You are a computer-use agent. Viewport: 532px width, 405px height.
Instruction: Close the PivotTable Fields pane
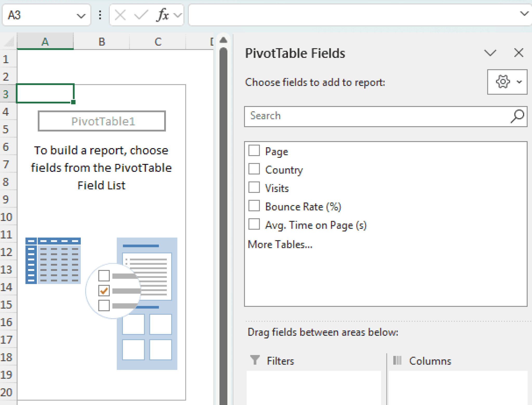519,53
